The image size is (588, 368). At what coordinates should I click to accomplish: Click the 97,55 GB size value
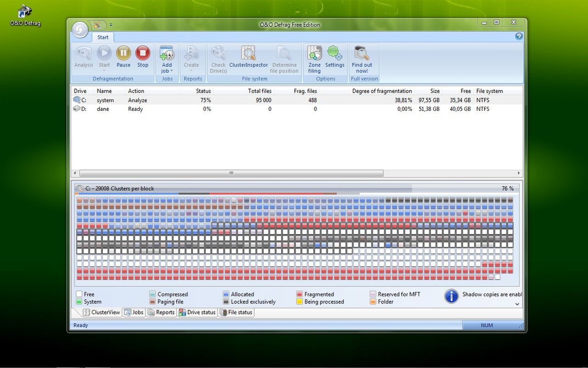[429, 100]
